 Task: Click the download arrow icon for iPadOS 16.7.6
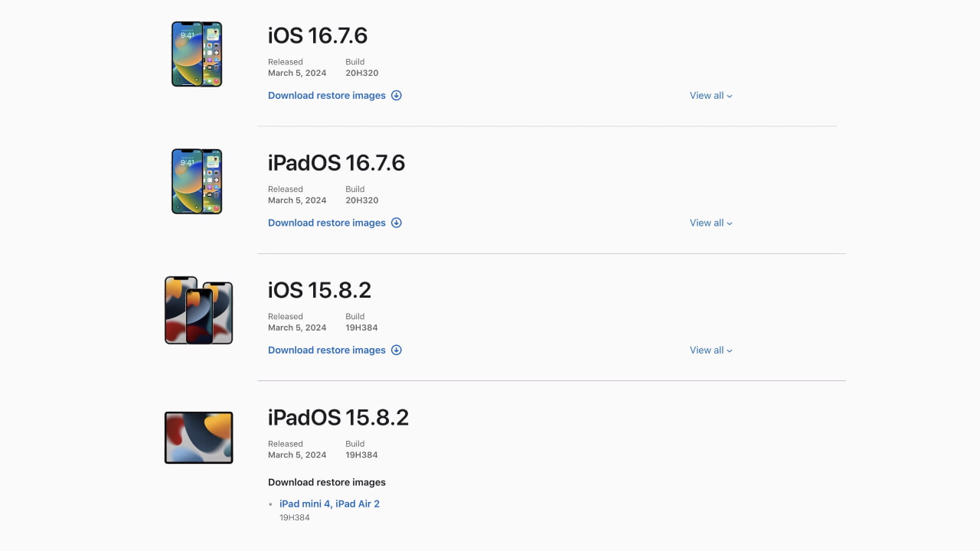397,223
